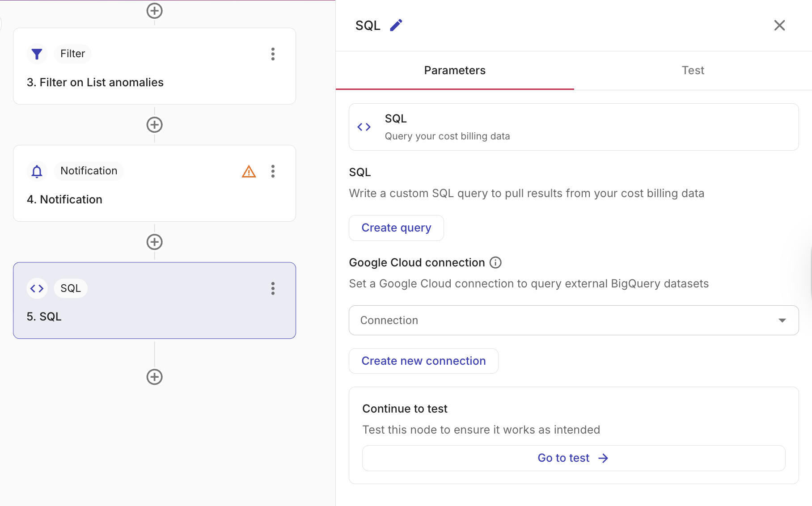
Task: Select the Parameters tab
Action: [x=454, y=70]
